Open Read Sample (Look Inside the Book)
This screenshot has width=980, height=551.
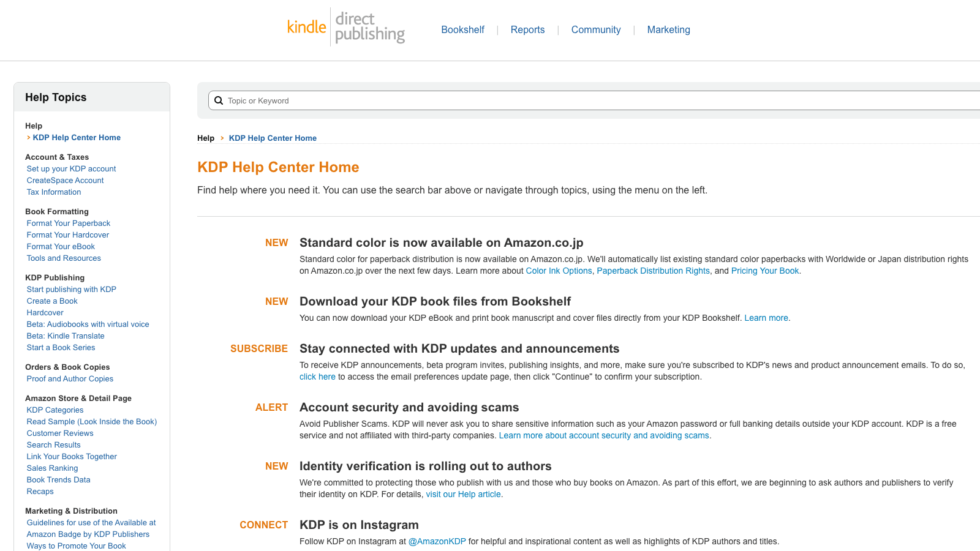tap(92, 421)
